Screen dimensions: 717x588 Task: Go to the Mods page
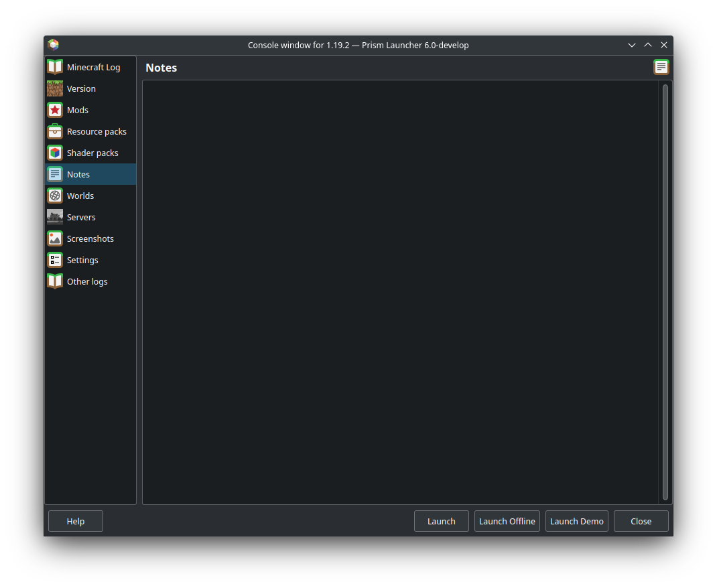90,110
